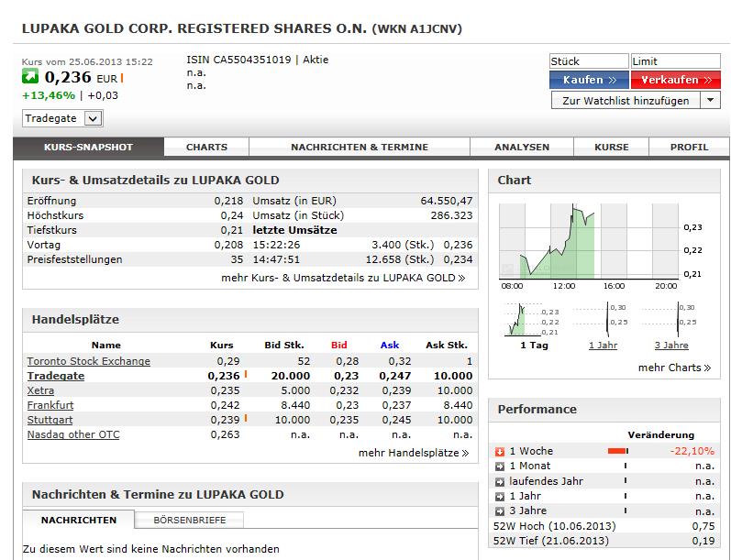Open the Nachrichten & Termine tab

360,147
